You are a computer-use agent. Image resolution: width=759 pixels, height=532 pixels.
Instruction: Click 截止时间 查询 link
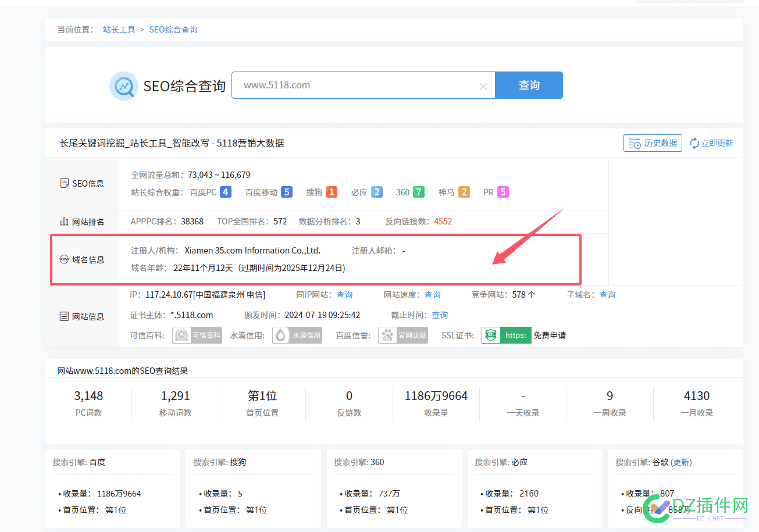pyautogui.click(x=440, y=315)
